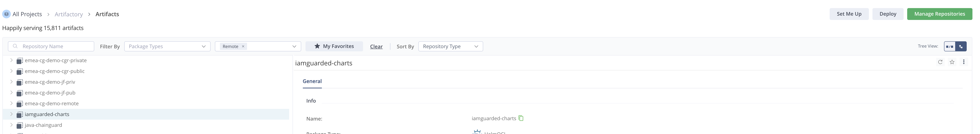Image resolution: width=980 pixels, height=134 pixels.
Task: Switch to compact folder tree view
Action: click(x=950, y=46)
